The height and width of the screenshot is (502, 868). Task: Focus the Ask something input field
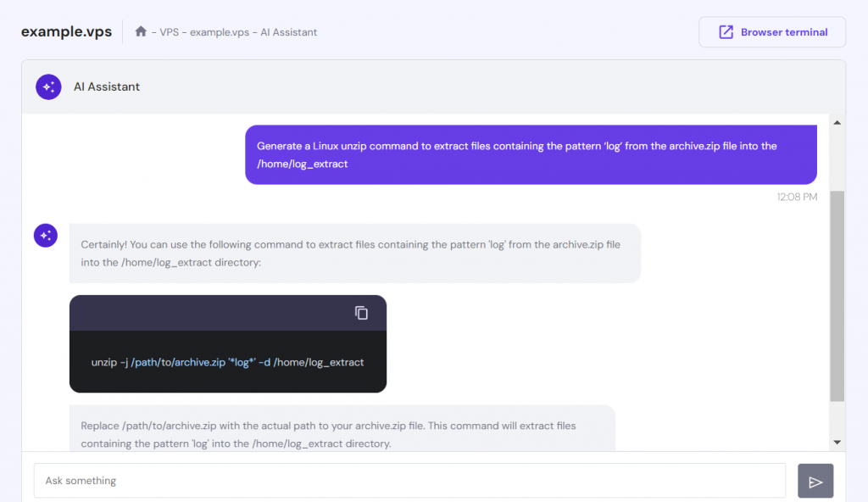click(x=409, y=481)
